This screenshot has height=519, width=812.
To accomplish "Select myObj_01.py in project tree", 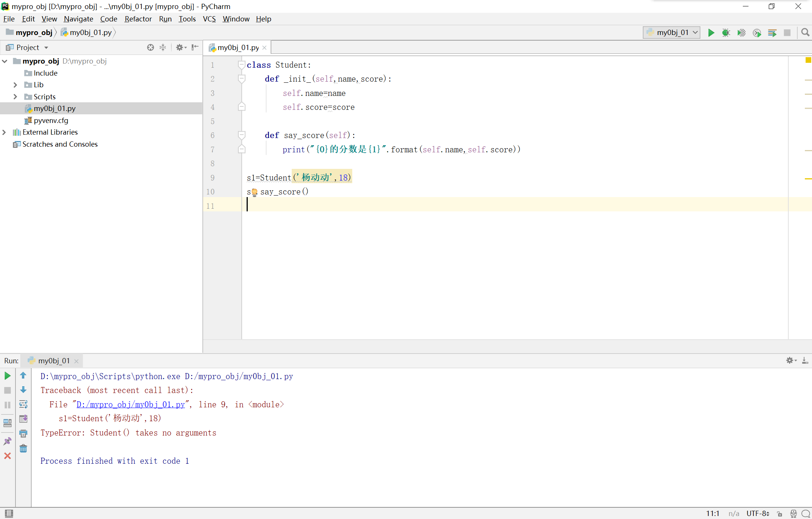I will 55,108.
